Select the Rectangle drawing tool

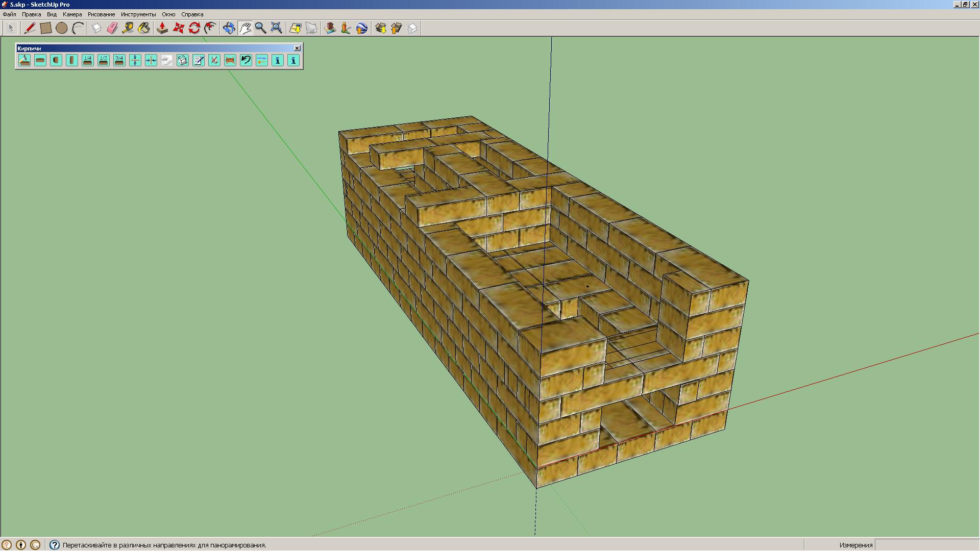[46, 28]
